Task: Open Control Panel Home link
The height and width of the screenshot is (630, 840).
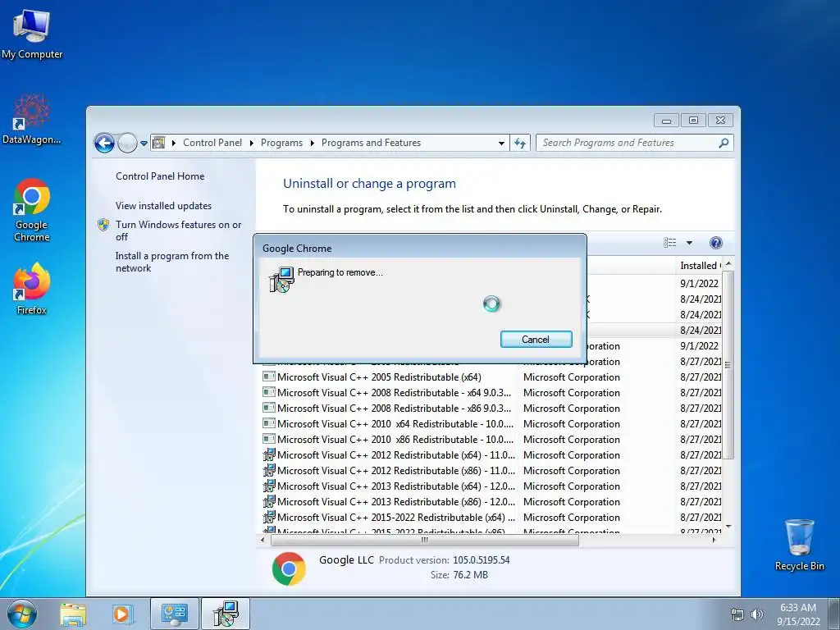Action: 160,176
